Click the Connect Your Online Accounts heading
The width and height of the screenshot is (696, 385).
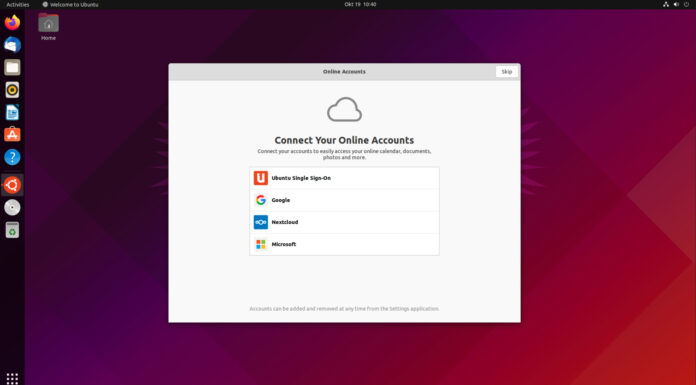(x=344, y=140)
